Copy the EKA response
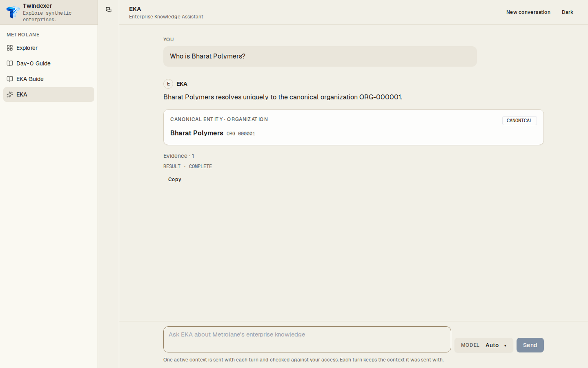The height and width of the screenshot is (368, 588). [x=175, y=180]
